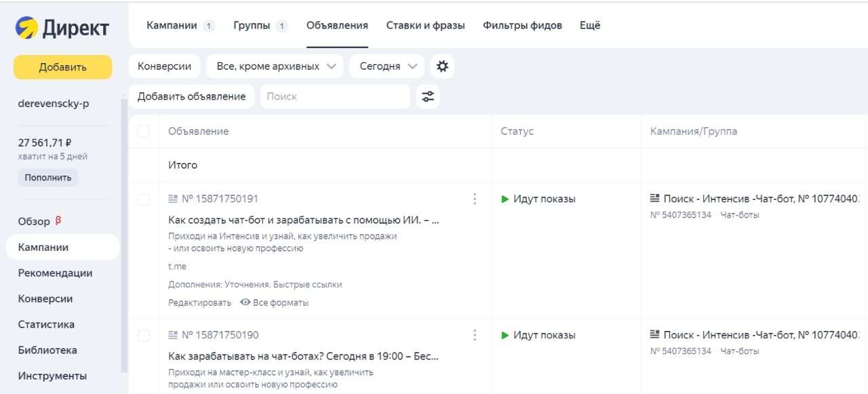This screenshot has width=868, height=394.
Task: Toggle the select-all checkbox in the table header
Action: pyautogui.click(x=144, y=131)
